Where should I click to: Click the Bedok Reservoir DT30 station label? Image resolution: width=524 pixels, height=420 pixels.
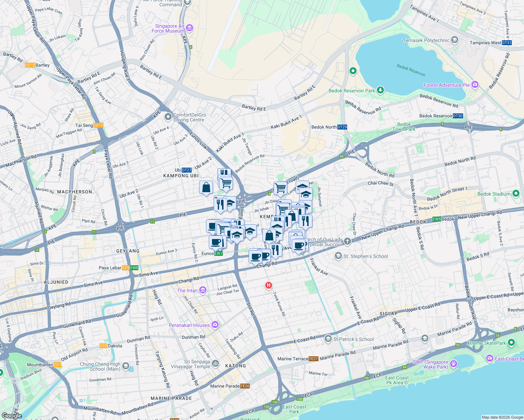[x=441, y=116]
